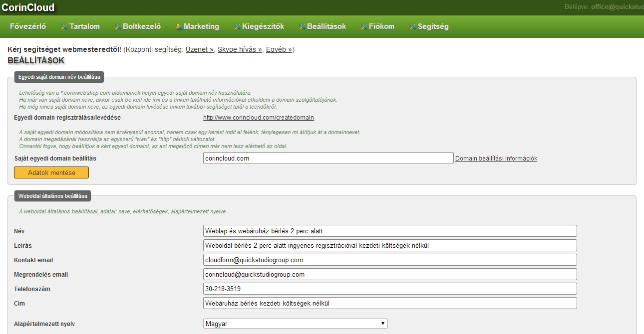Image resolution: width=644 pixels, height=334 pixels.
Task: Click the "Egyedi saját domain név beállítása" section title
Action: point(59,77)
